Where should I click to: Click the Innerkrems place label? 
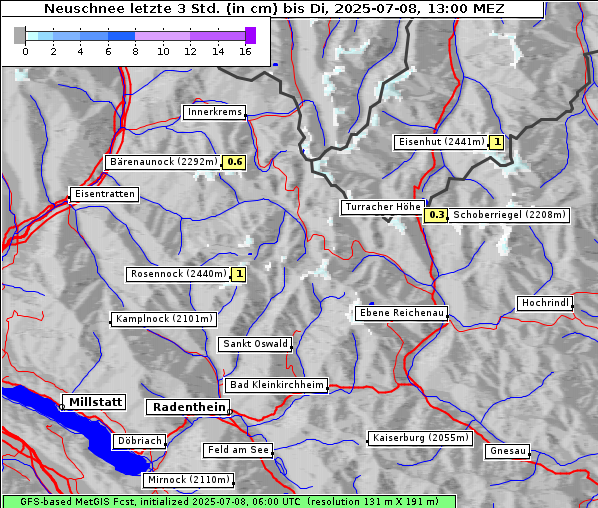(x=214, y=112)
